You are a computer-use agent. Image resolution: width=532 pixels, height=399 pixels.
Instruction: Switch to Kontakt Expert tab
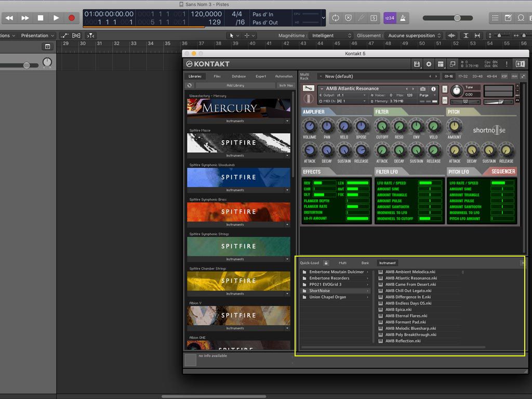(x=261, y=76)
